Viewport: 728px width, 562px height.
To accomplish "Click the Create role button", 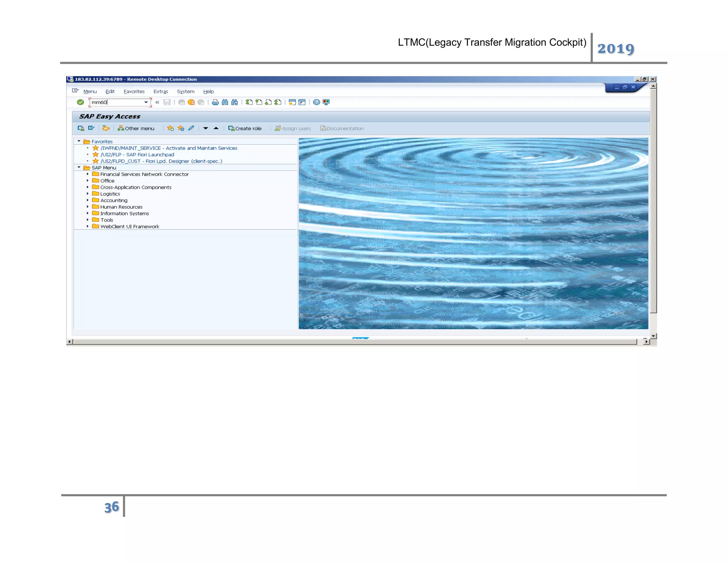I will pyautogui.click(x=245, y=128).
